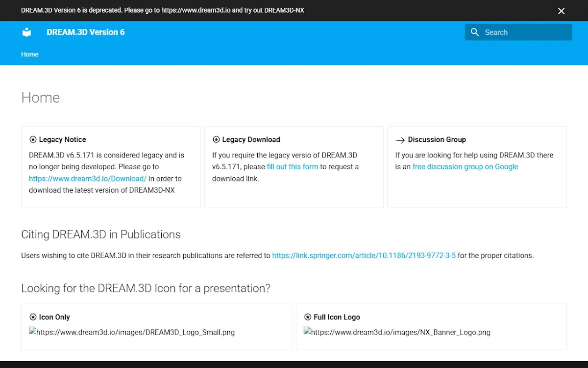Open the fill out this form link

point(293,167)
